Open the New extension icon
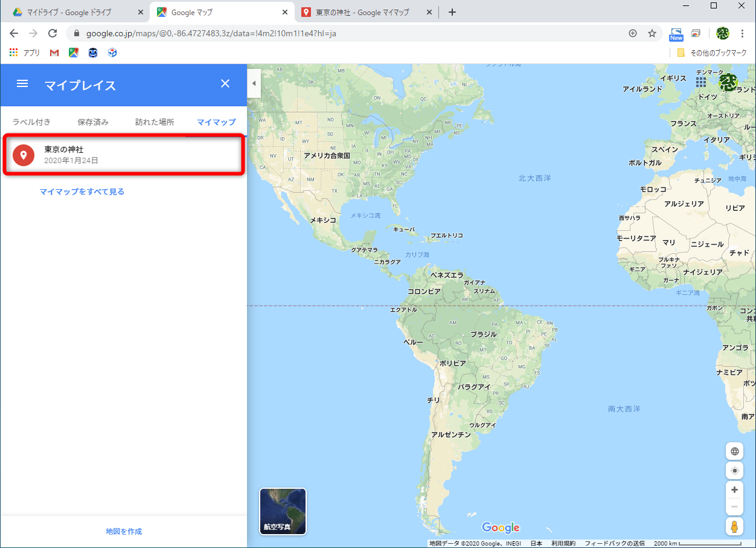 point(676,34)
